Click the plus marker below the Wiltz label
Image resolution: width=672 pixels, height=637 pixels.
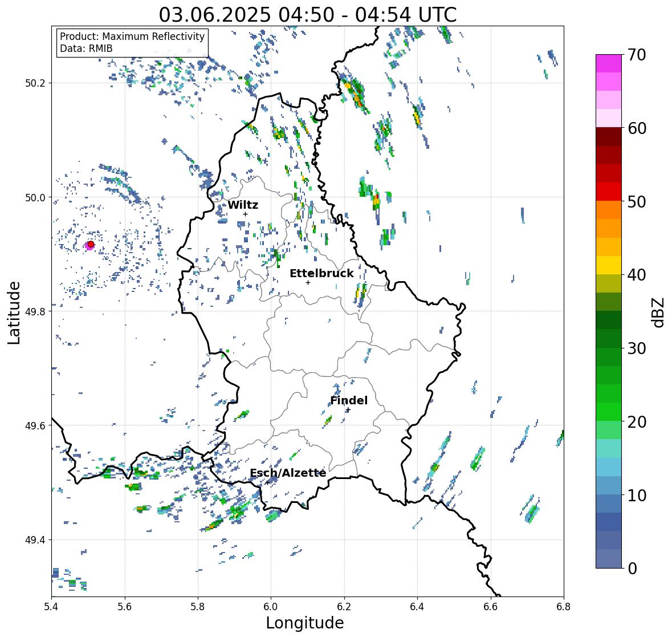click(x=245, y=214)
